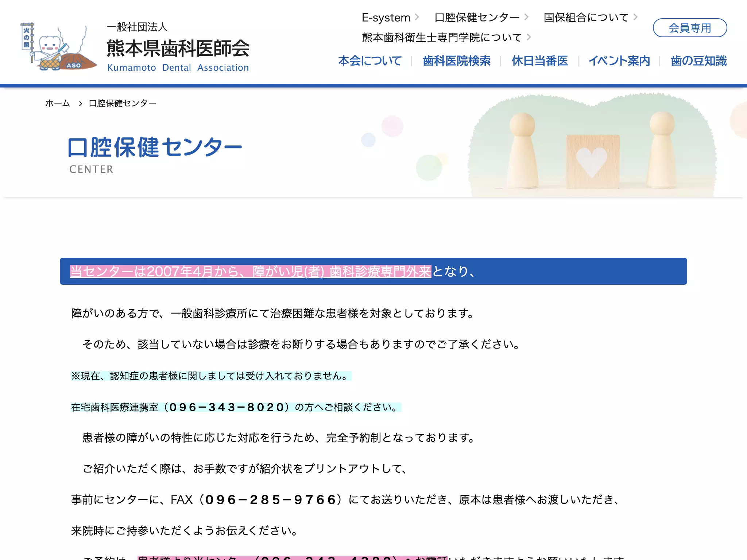Viewport: 747px width, 560px height.
Task: Open the 休日当番医 menu
Action: (540, 61)
